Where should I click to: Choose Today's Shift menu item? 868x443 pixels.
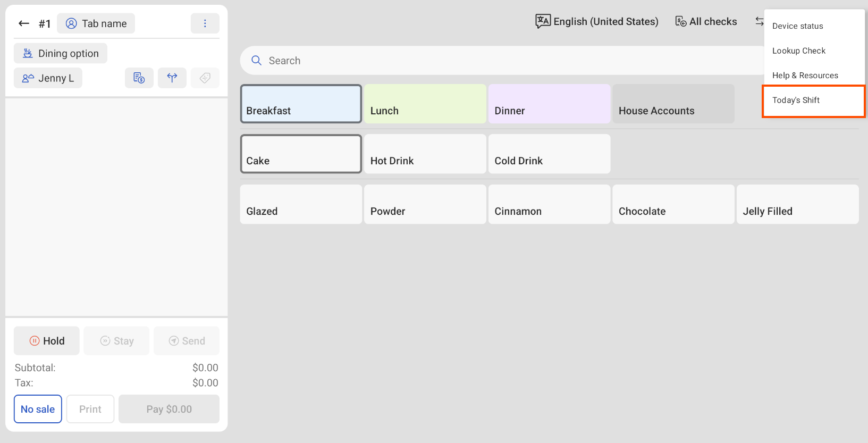pos(814,101)
